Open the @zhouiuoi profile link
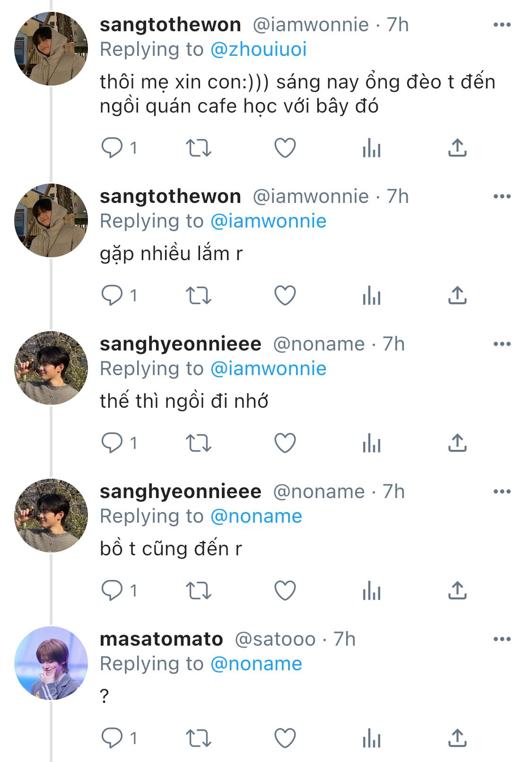Viewport: 532px width, 762px height. 258,49
